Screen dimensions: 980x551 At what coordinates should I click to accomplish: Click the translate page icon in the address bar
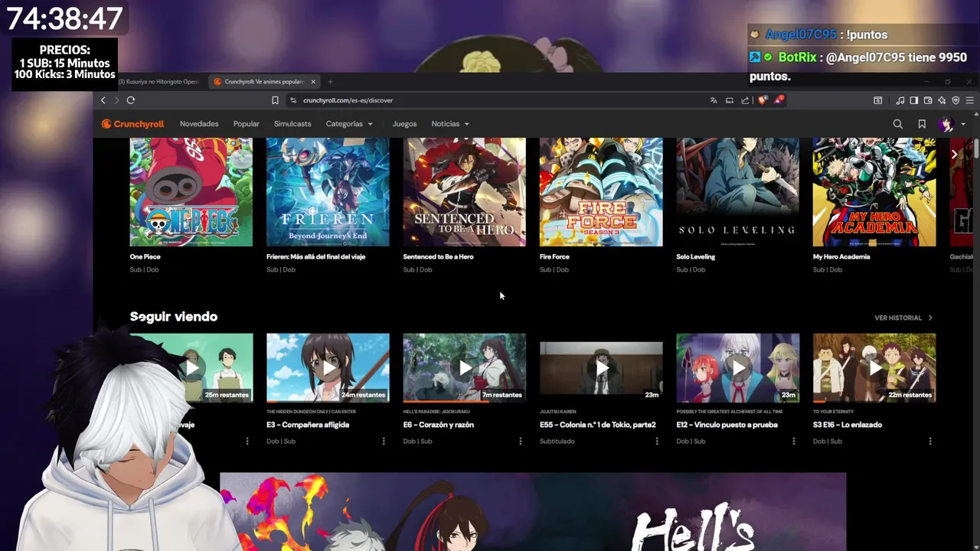[x=714, y=100]
